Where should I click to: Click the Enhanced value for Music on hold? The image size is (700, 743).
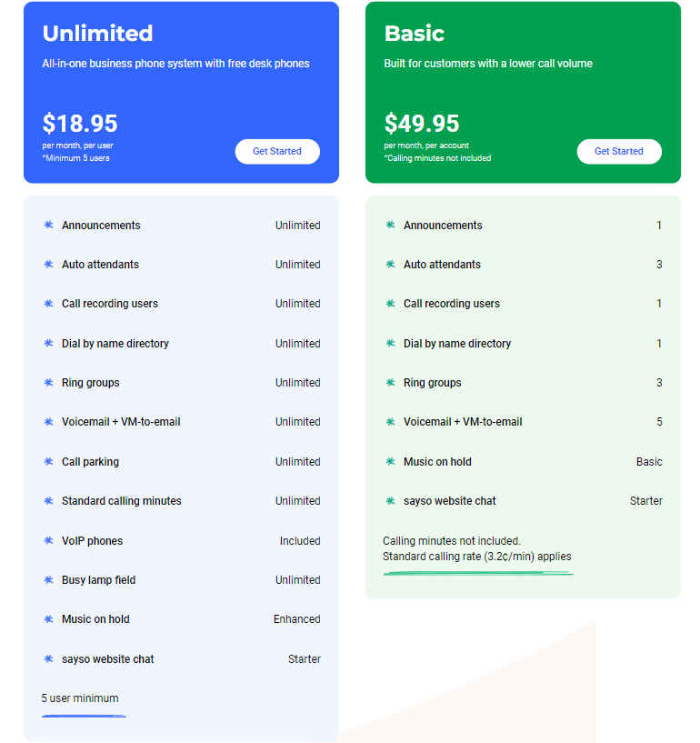point(296,619)
